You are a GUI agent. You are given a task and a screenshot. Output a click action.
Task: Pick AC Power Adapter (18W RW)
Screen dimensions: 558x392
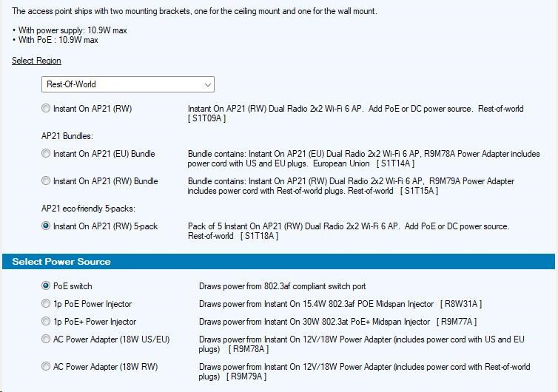coord(47,367)
